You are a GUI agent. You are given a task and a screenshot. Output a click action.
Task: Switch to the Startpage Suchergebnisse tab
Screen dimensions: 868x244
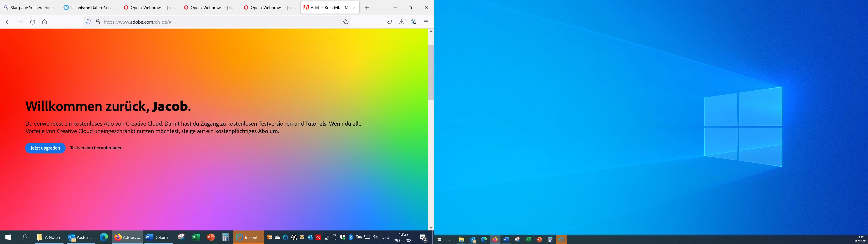tap(29, 7)
